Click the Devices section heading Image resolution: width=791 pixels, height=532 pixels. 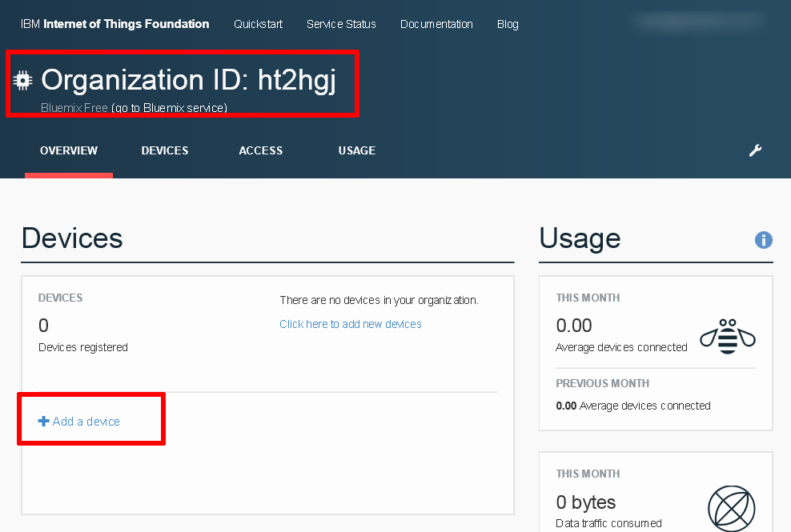pyautogui.click(x=72, y=238)
